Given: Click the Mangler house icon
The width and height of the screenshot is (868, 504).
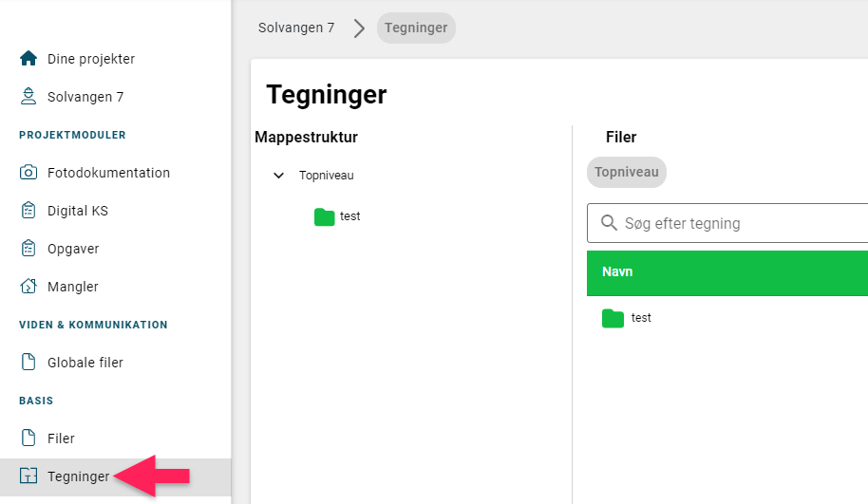Looking at the screenshot, I should [28, 286].
